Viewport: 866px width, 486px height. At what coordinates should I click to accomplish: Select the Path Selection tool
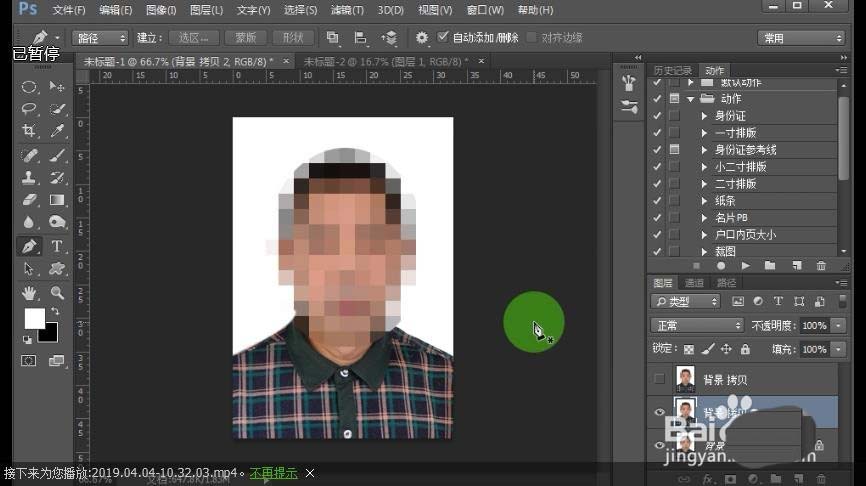(x=29, y=269)
